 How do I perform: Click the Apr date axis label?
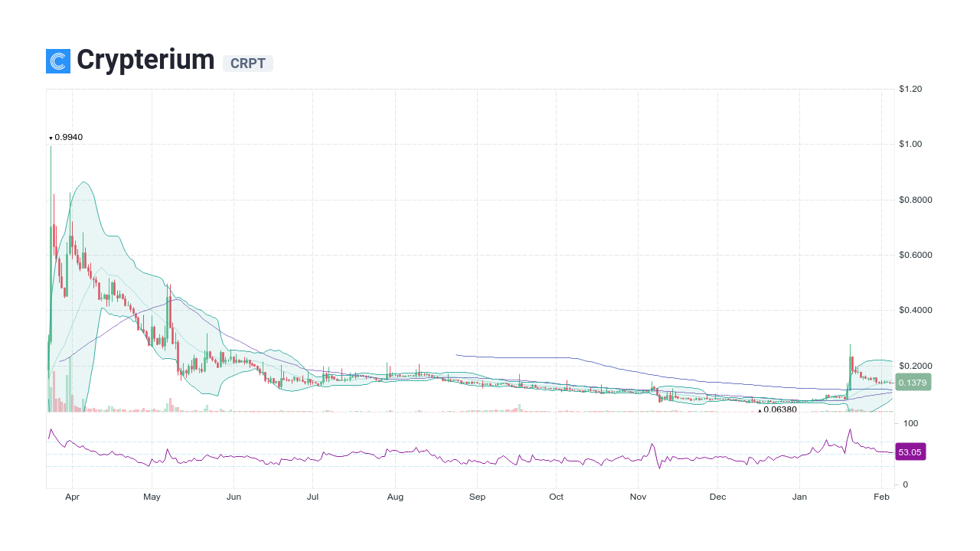(72, 497)
